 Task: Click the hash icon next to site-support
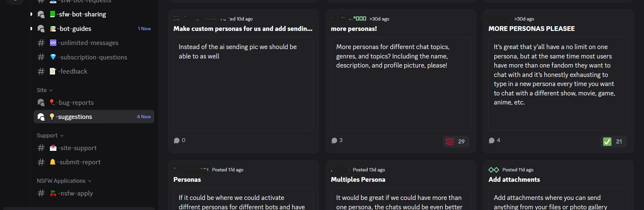point(41,148)
